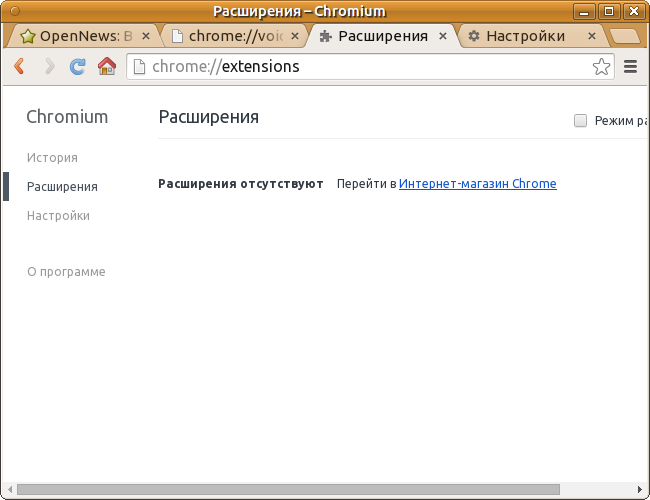Image resolution: width=650 pixels, height=500 pixels.
Task: Click the Расширения page heading
Action: (209, 117)
